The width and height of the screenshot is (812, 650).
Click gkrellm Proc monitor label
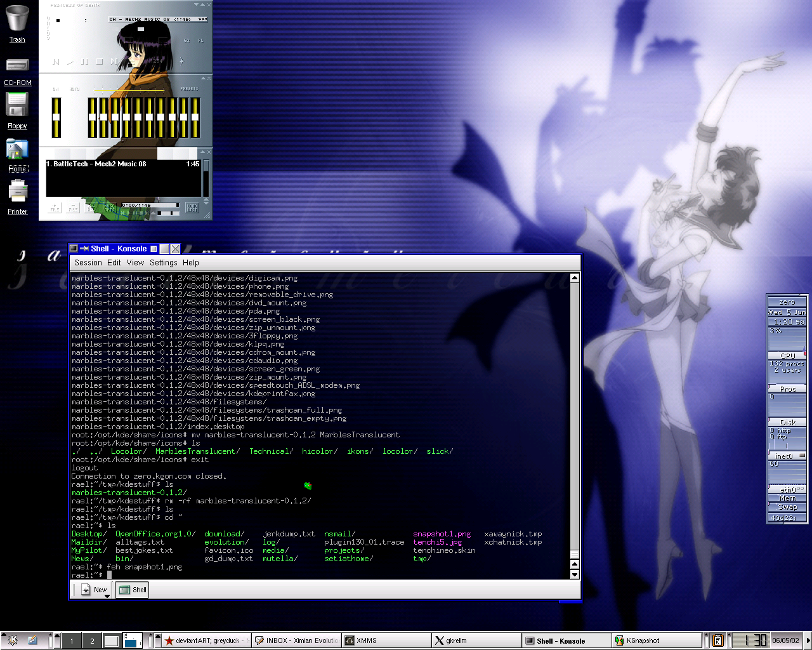coord(787,388)
